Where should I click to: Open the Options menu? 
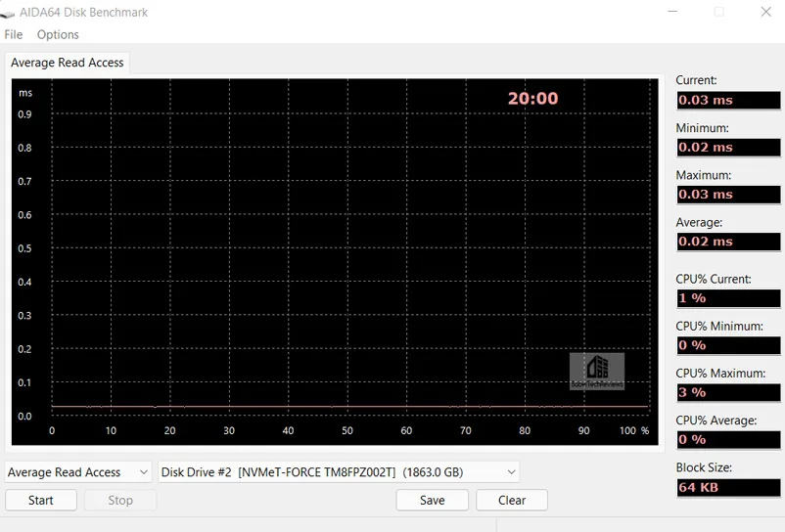pos(58,34)
